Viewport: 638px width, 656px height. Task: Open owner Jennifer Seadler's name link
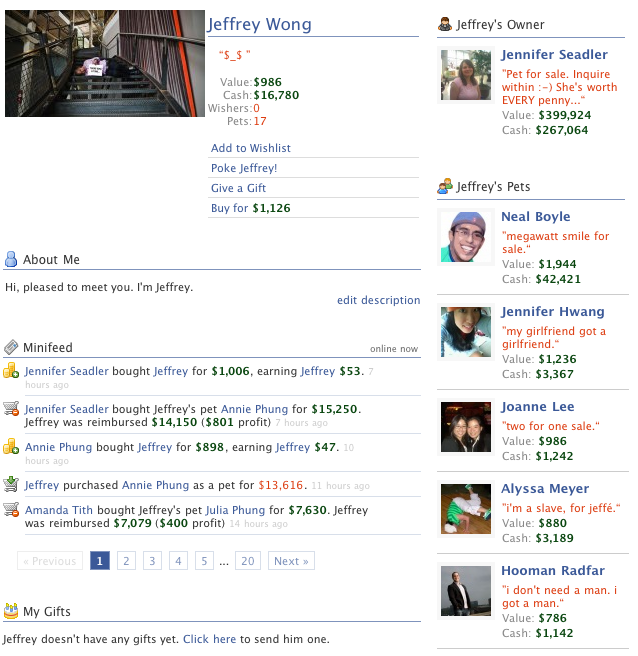pyautogui.click(x=554, y=54)
